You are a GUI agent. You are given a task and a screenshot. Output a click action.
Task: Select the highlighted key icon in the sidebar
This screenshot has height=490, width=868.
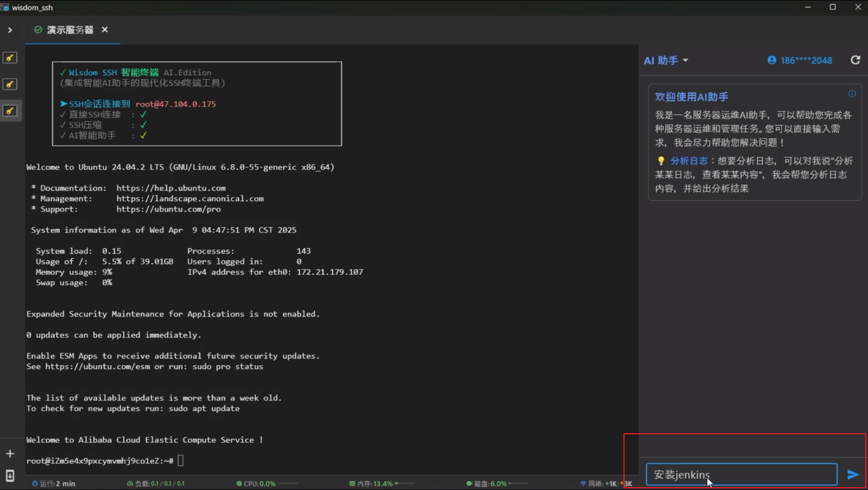10,111
